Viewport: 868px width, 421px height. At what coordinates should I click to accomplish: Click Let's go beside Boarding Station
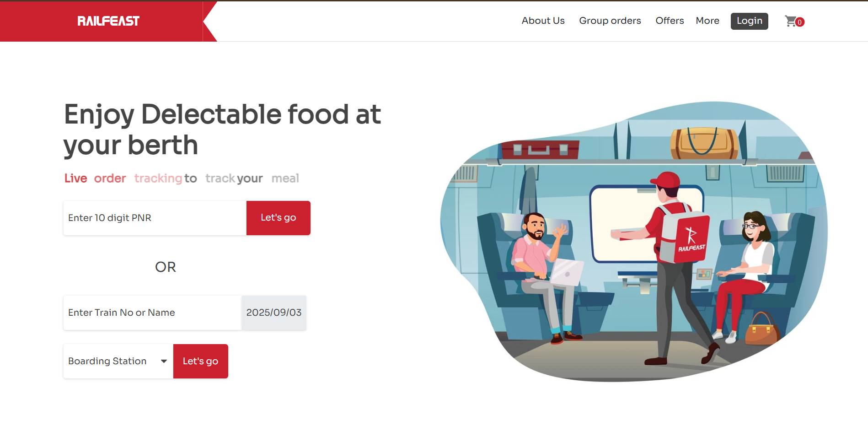[x=201, y=361]
